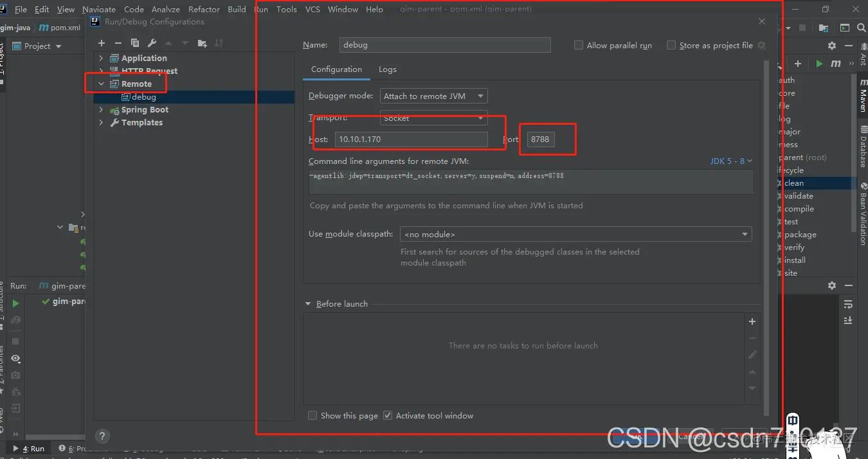
Task: Add a Maven project with plus icon
Action: (798, 64)
